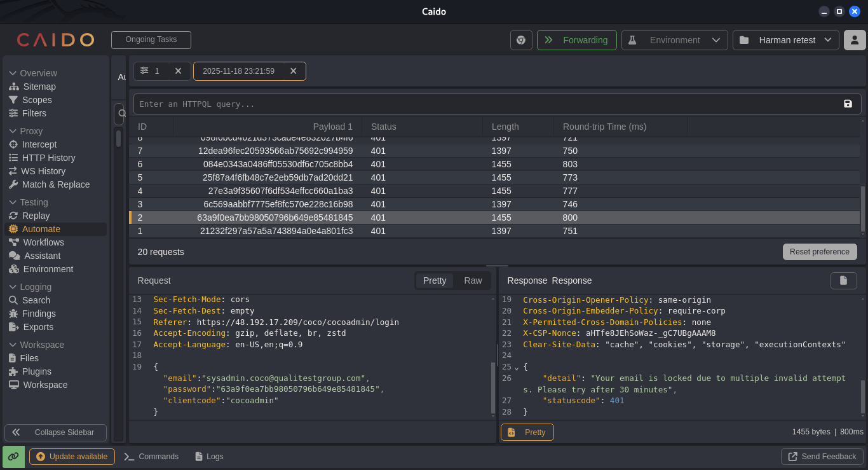Click the Findings bug icon
The width and height of the screenshot is (868, 470).
coord(14,314)
